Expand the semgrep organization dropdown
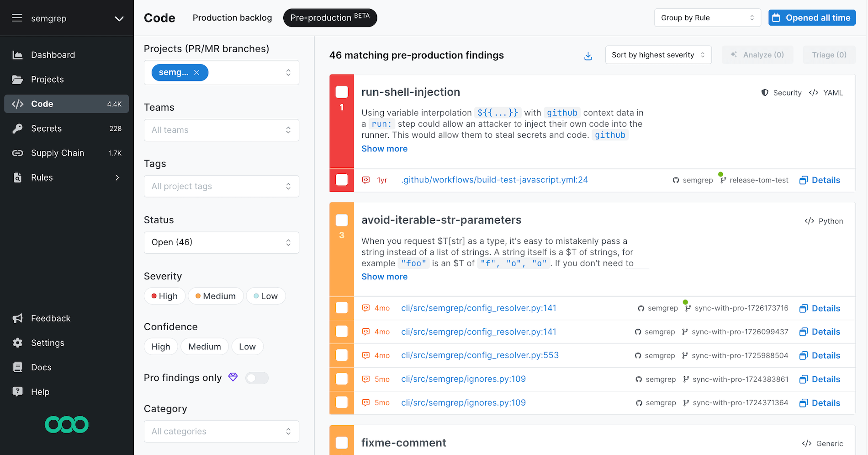Image resolution: width=868 pixels, height=455 pixels. coord(119,18)
